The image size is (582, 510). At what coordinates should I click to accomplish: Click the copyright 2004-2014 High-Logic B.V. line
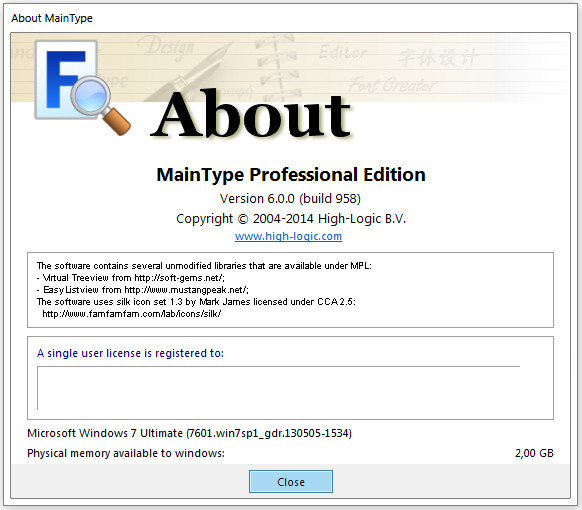[x=291, y=219]
